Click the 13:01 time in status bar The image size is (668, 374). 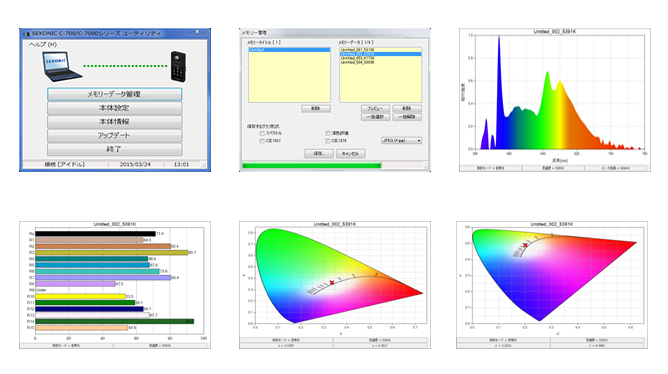tap(181, 164)
